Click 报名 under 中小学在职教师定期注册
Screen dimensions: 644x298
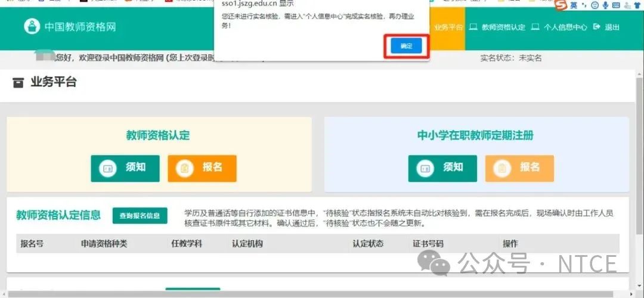click(x=519, y=168)
